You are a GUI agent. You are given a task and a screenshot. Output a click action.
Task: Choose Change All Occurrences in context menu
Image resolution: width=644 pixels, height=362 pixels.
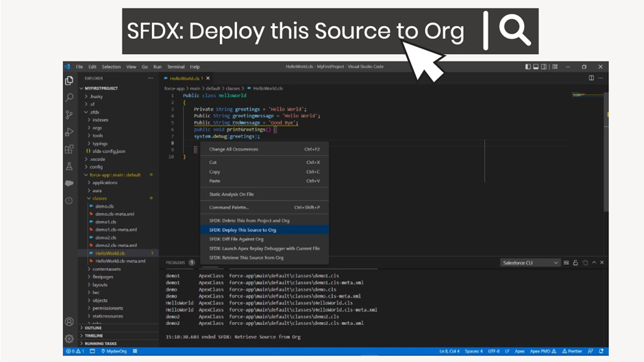point(264,149)
